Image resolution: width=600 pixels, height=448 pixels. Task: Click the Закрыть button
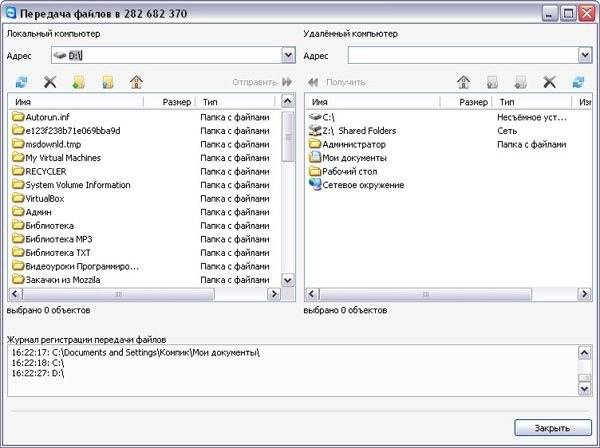553,428
